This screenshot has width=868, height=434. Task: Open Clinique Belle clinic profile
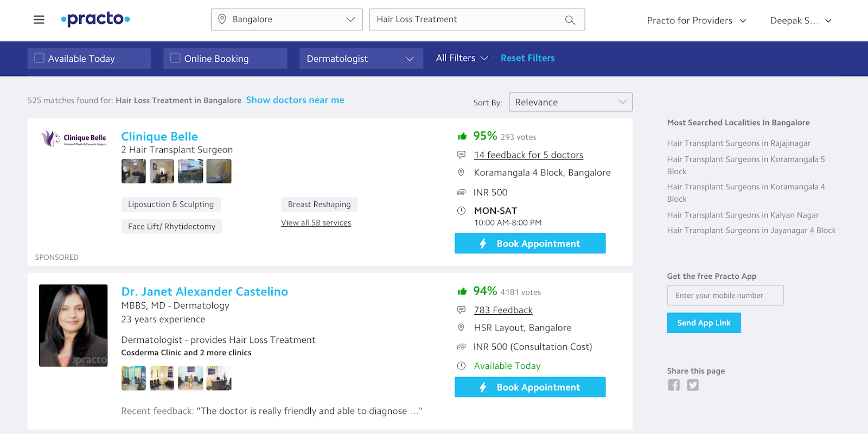point(159,136)
